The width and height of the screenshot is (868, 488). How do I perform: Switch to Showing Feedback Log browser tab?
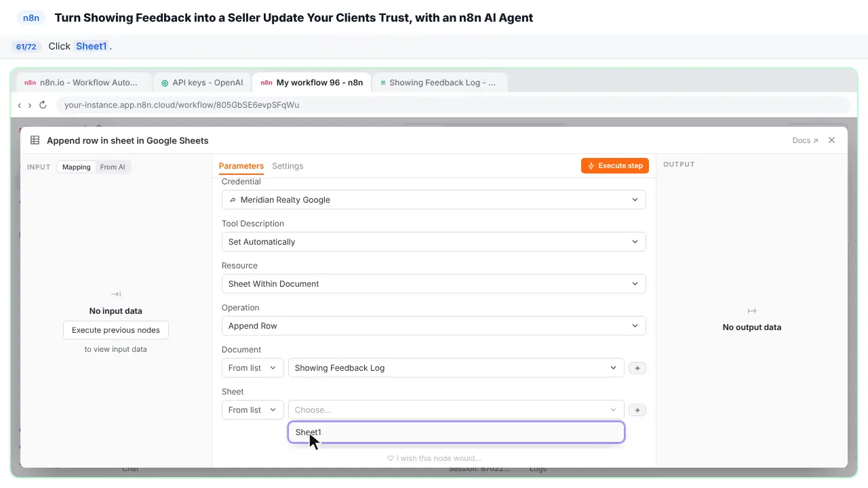439,83
